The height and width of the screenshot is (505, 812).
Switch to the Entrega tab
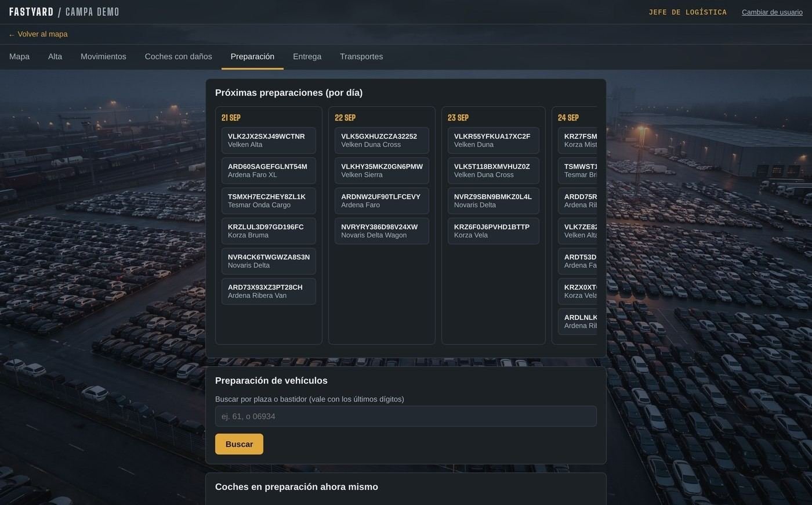click(x=307, y=57)
